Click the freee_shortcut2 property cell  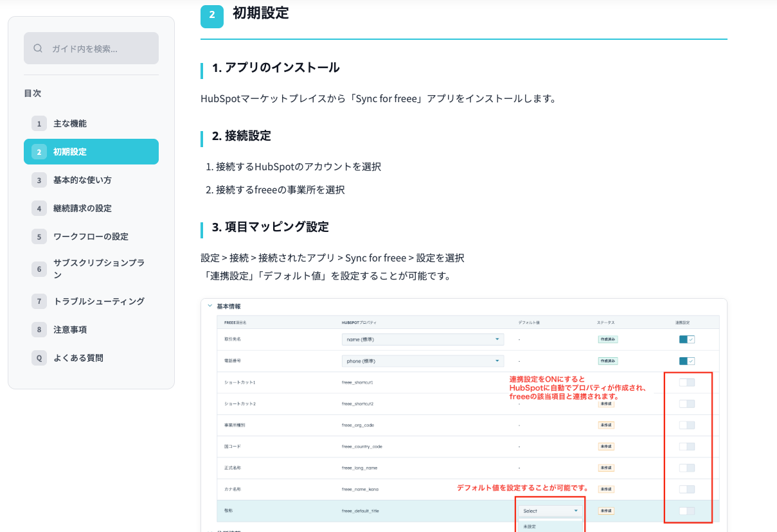pyautogui.click(x=357, y=403)
